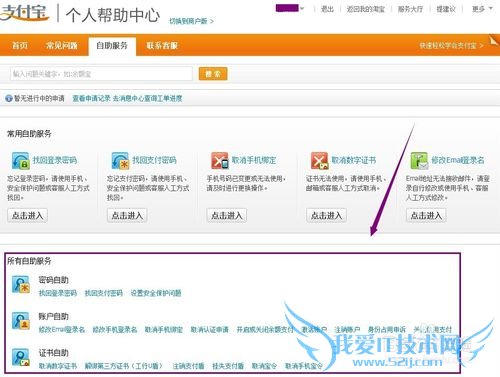Click the 所有自助服务 heading
The width and height of the screenshot is (500, 377).
coord(29,261)
